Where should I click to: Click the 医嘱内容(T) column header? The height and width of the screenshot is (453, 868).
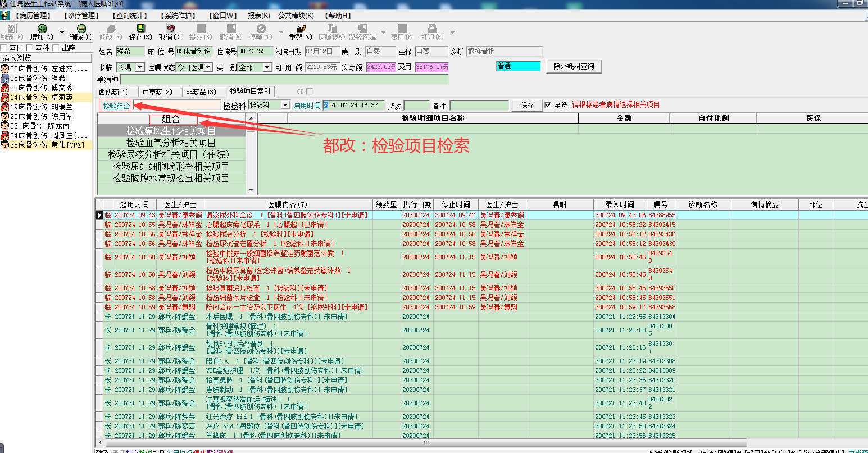coord(288,205)
